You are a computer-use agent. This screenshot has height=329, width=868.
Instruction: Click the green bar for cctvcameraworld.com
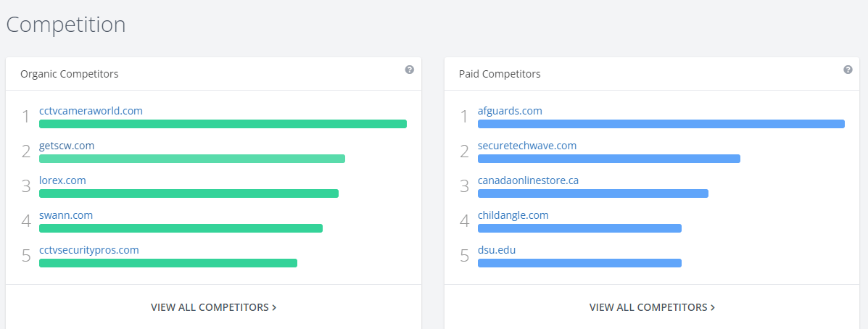point(223,124)
